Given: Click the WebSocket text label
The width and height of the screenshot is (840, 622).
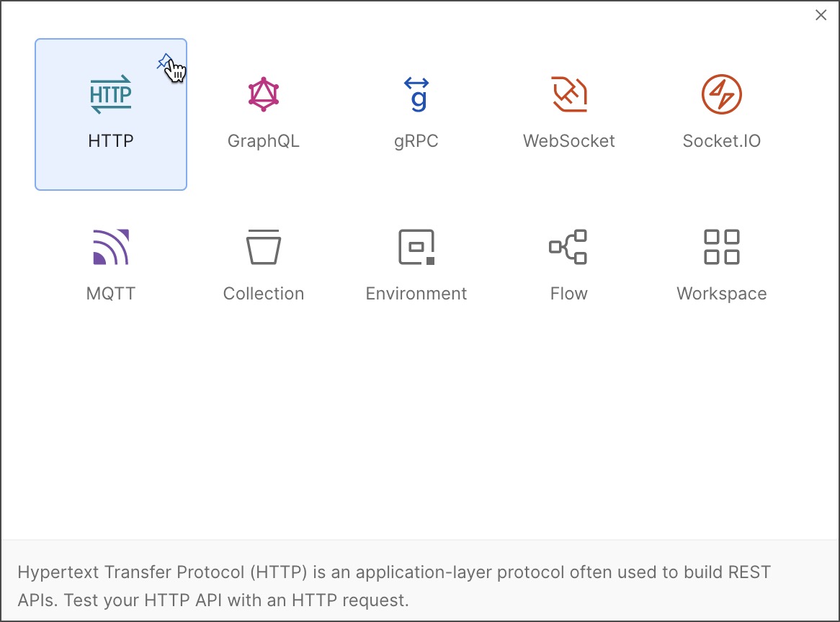Looking at the screenshot, I should tap(569, 141).
